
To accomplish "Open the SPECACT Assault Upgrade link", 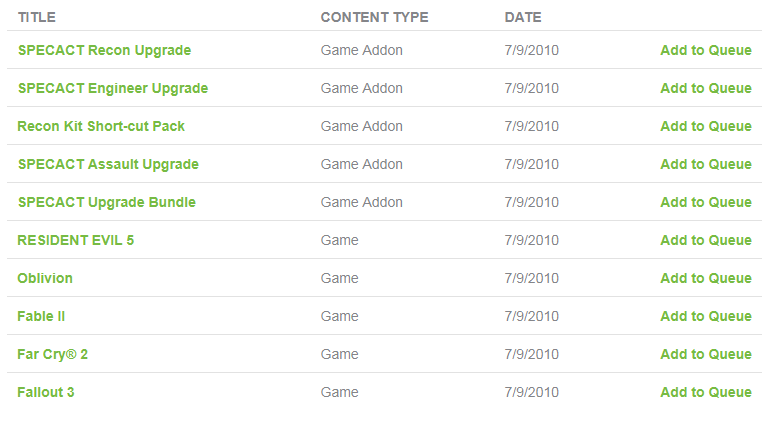I will click(x=108, y=164).
